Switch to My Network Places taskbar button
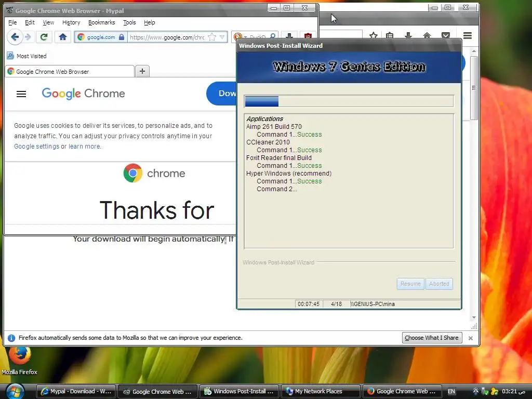The image size is (532, 399). tap(320, 391)
